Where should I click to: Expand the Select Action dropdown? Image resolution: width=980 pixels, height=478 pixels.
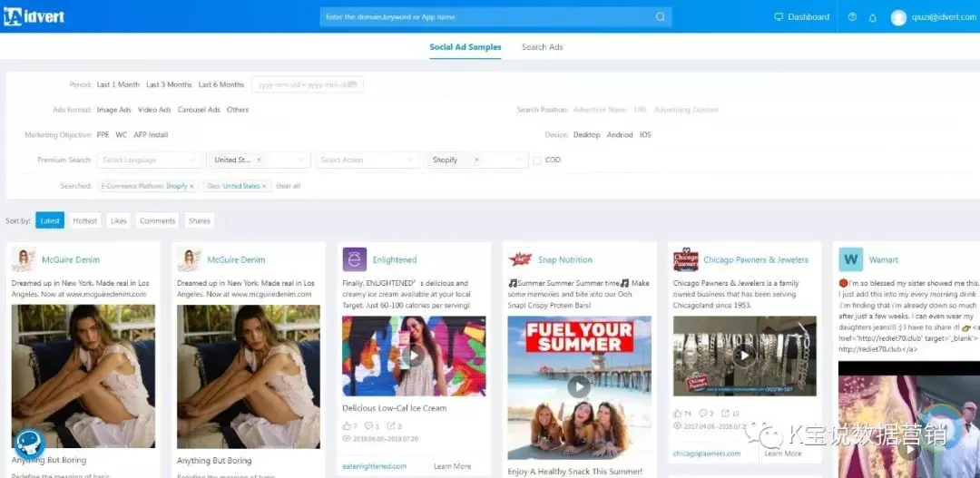(x=367, y=161)
